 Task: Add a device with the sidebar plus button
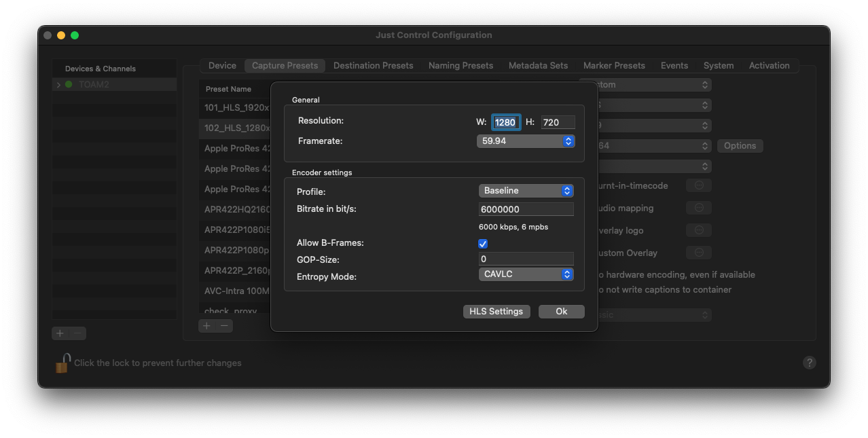point(60,333)
